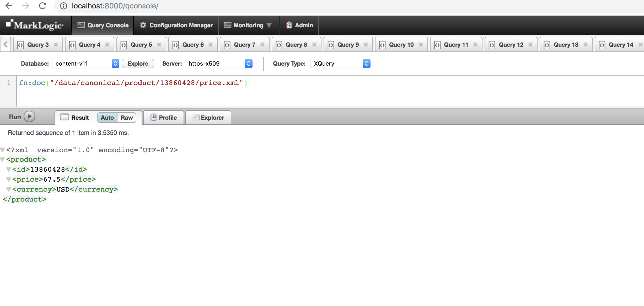Image resolution: width=644 pixels, height=306 pixels.
Task: Open the Query Type XQuery dropdown
Action: [x=340, y=64]
